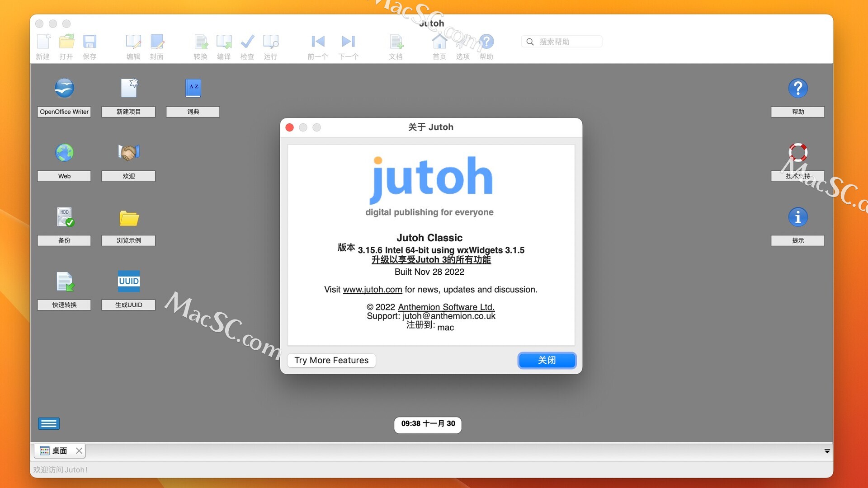Click the 词典 label button
868x488 pixels.
click(193, 112)
